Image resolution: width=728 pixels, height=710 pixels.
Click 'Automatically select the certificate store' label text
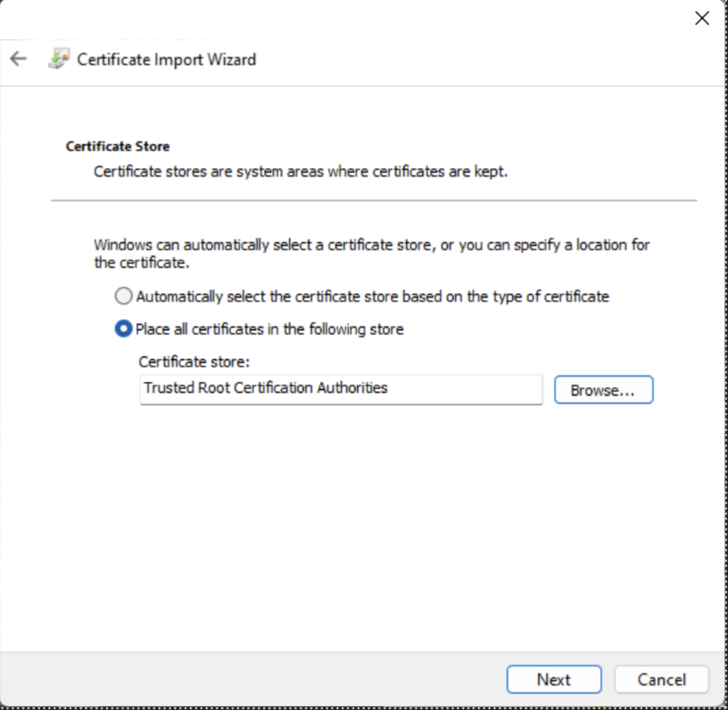pyautogui.click(x=372, y=297)
